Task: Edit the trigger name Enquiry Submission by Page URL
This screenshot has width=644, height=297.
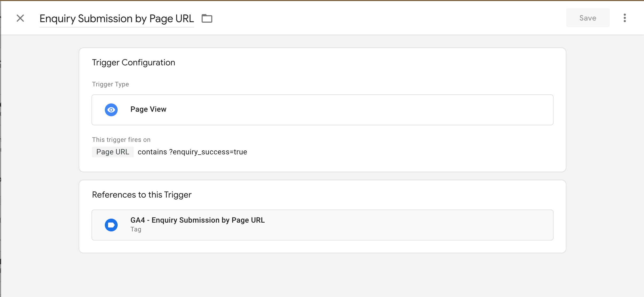Action: click(117, 18)
